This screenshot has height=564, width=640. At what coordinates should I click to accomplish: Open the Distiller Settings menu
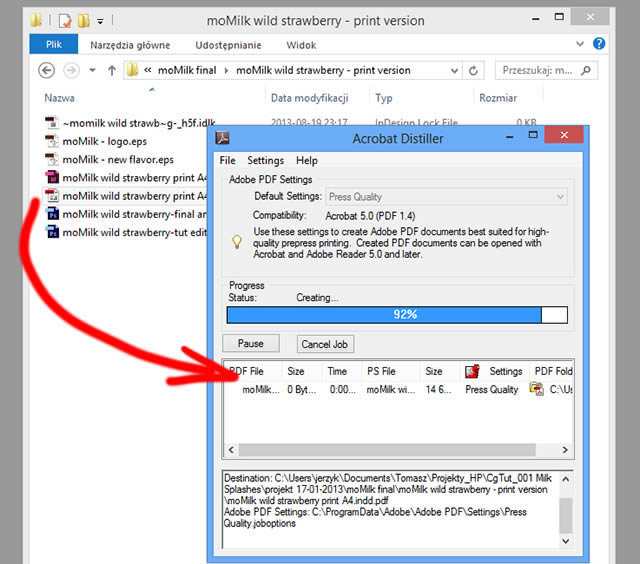click(x=265, y=160)
